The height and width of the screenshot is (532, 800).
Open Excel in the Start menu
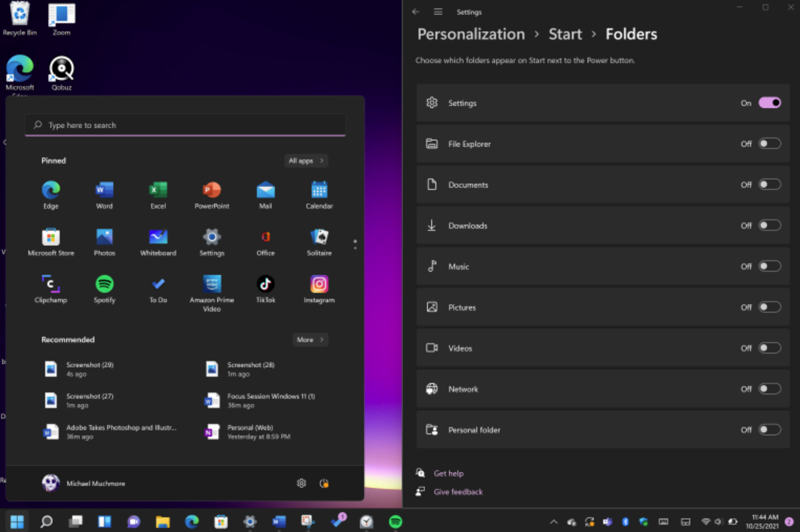tap(158, 195)
